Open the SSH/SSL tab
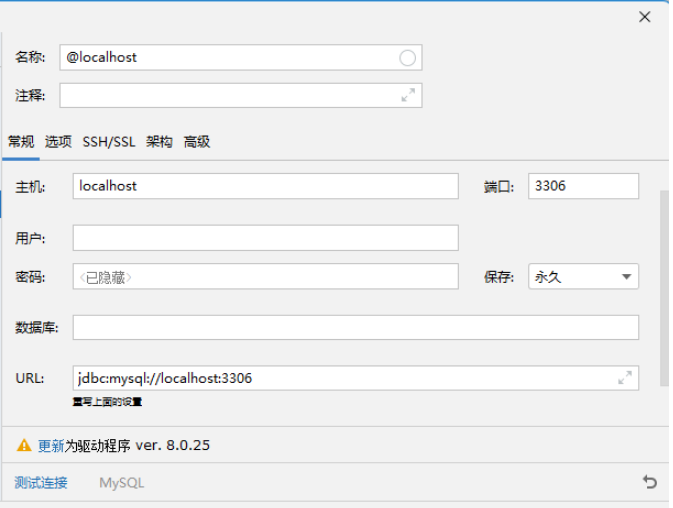 tap(109, 142)
